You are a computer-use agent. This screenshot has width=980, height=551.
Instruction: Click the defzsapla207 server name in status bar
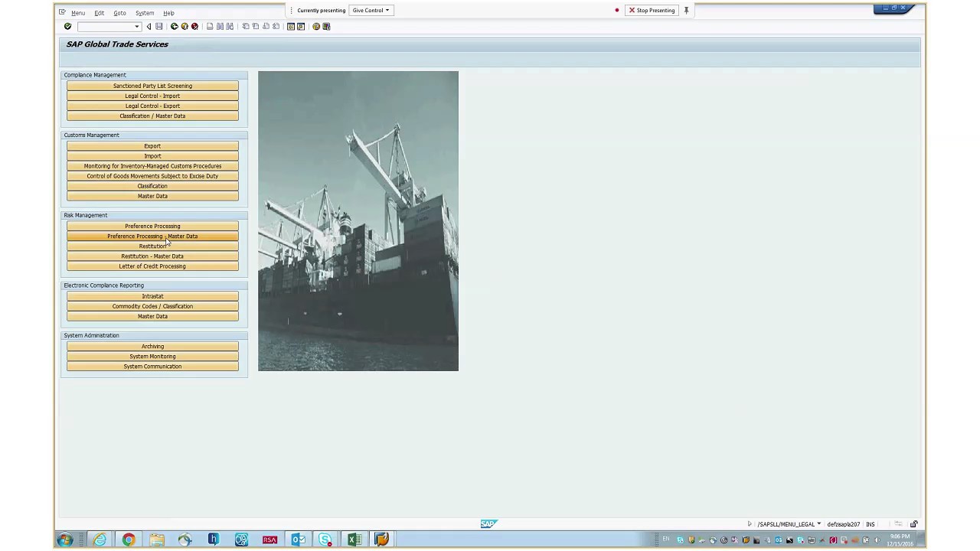[x=843, y=524]
